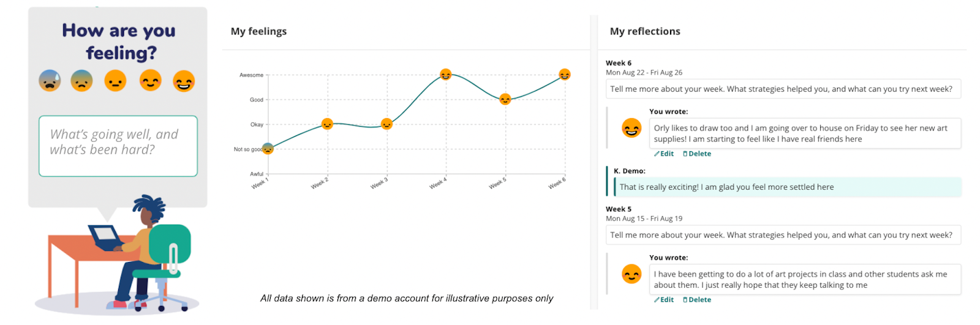Select the Week 5 chart data point
980x325 pixels.
pyautogui.click(x=505, y=99)
